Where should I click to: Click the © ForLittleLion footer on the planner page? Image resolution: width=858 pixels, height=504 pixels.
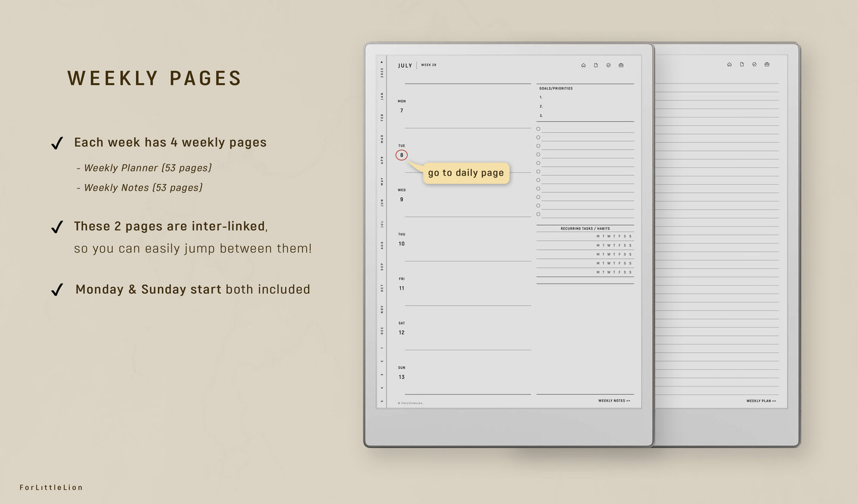(410, 403)
